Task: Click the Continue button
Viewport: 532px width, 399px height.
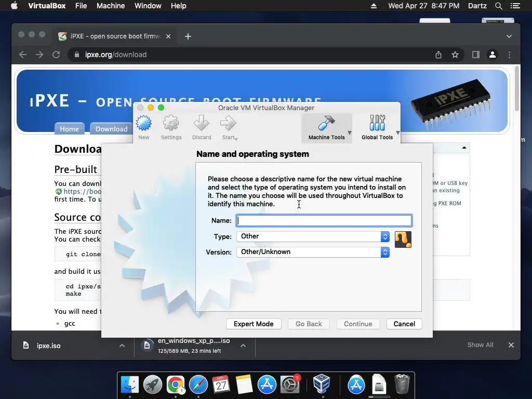Action: 358,324
